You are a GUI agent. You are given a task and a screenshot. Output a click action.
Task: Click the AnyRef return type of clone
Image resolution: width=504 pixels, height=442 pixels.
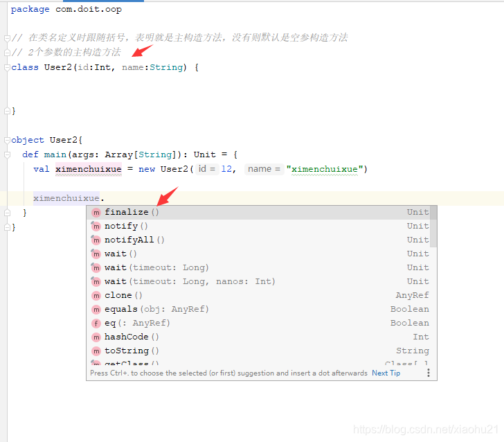[413, 295]
